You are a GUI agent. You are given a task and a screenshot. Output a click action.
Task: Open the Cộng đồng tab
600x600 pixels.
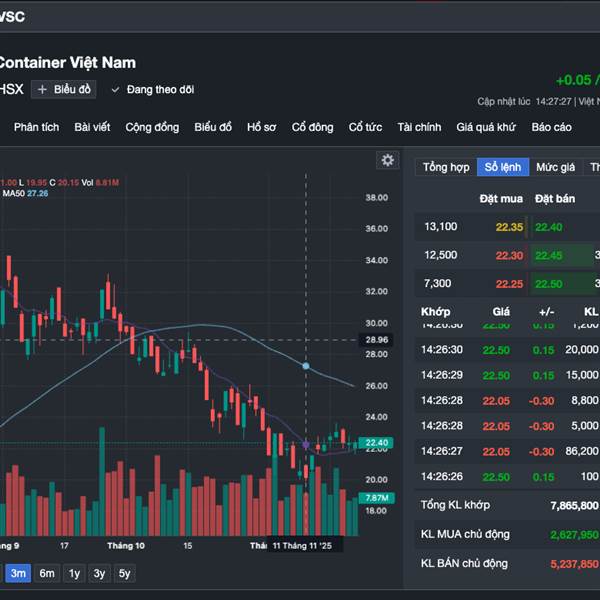[152, 127]
